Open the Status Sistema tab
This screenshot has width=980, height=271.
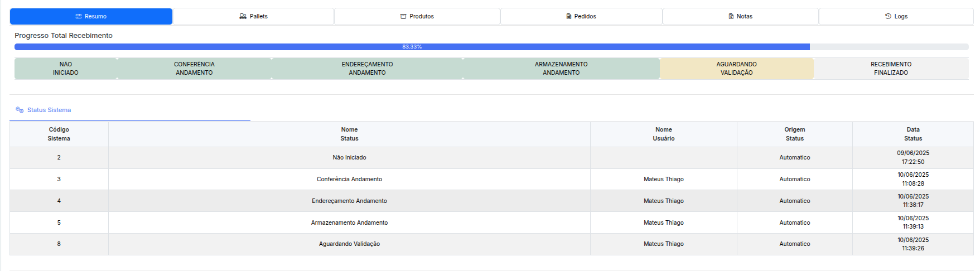click(49, 110)
